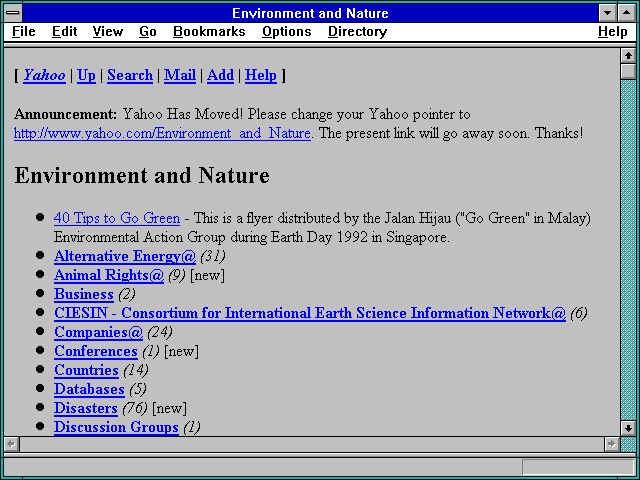
Task: Open the Animal Rights@ category
Action: coord(109,275)
